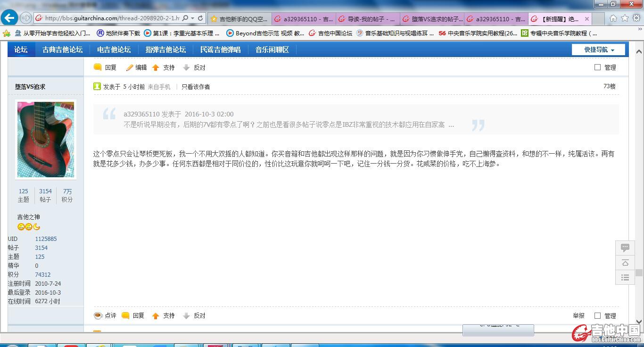Click the 2010-7-24 registration date
Viewport: 644px width, 347px height.
coord(48,283)
